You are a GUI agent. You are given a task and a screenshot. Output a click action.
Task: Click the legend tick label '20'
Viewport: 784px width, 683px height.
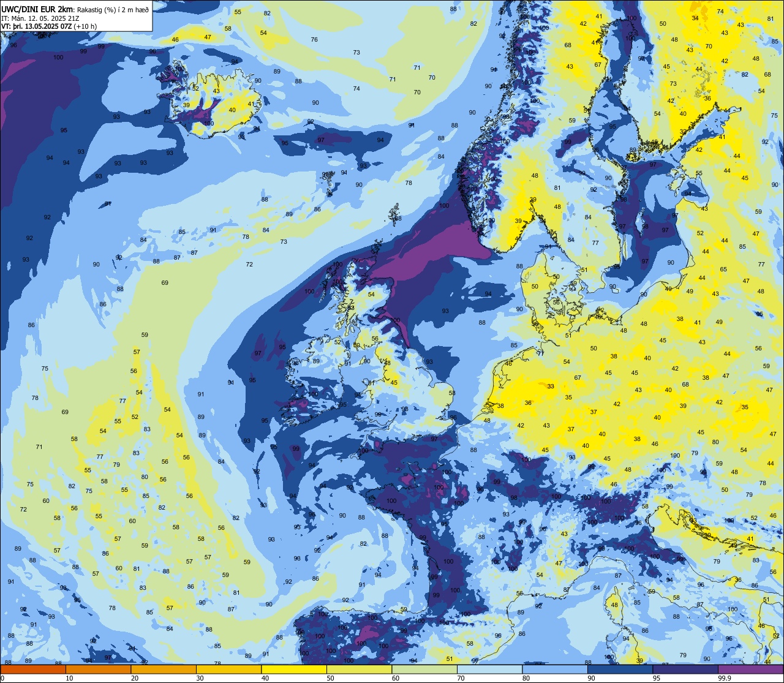[x=135, y=678]
